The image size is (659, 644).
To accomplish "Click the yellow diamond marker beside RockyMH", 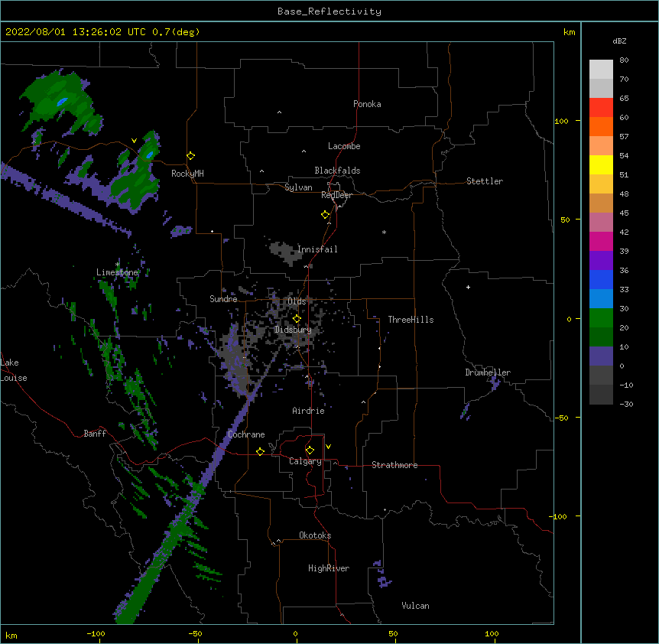I will click(190, 156).
